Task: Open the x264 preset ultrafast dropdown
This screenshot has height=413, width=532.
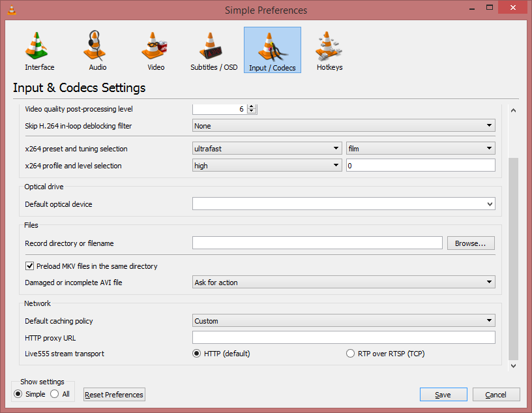Action: pyautogui.click(x=267, y=148)
